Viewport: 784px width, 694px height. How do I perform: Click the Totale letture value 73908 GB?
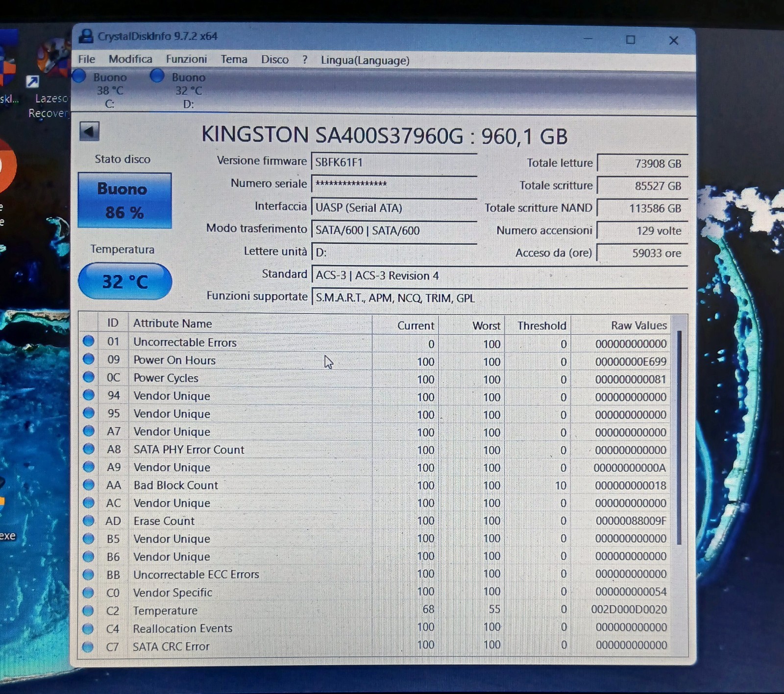click(x=642, y=164)
